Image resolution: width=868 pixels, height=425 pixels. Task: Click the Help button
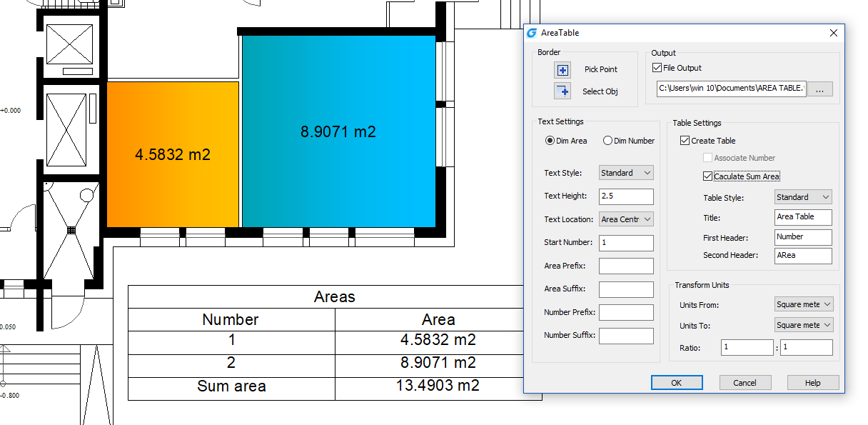(x=812, y=383)
